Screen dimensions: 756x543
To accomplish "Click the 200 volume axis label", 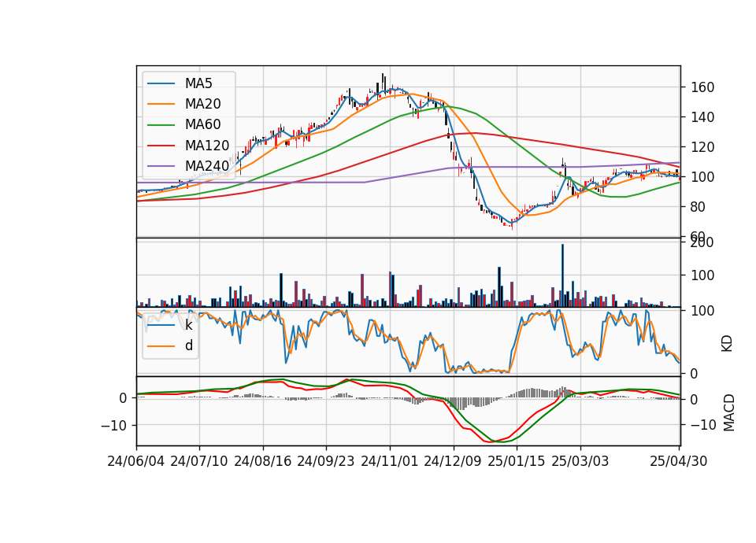I will click(702, 242).
